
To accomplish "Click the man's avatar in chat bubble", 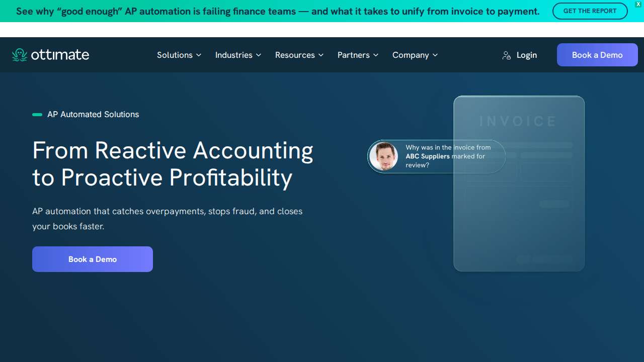I will pos(383,156).
